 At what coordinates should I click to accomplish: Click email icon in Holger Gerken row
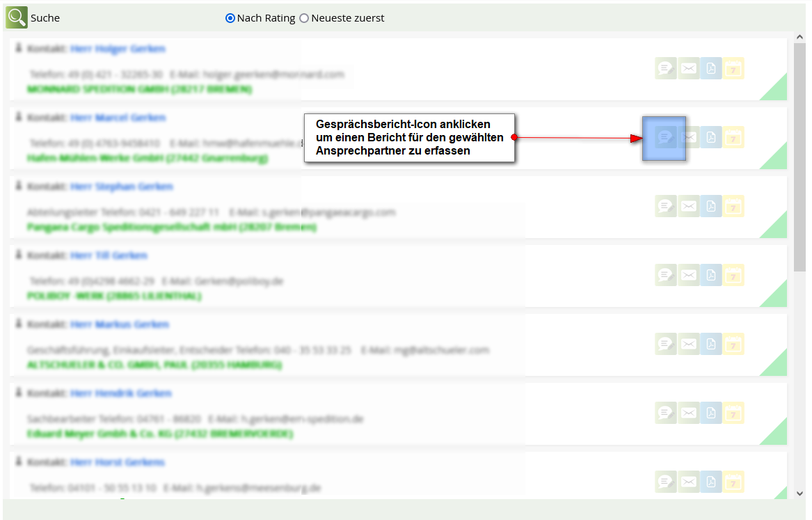[x=689, y=68]
